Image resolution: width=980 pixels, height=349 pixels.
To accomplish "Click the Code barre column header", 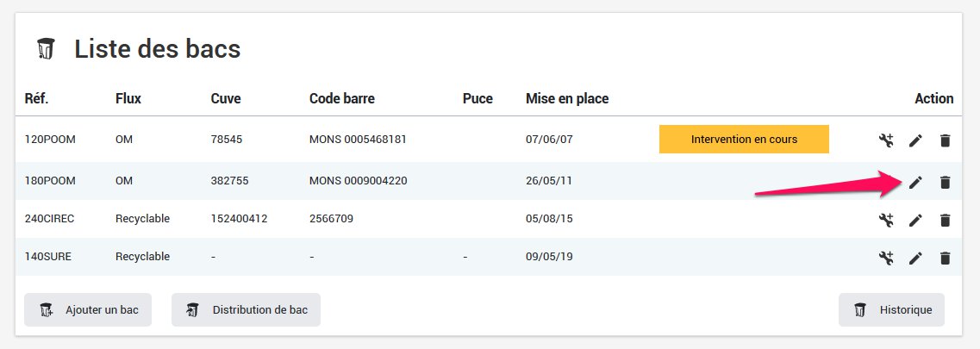I will click(x=342, y=98).
